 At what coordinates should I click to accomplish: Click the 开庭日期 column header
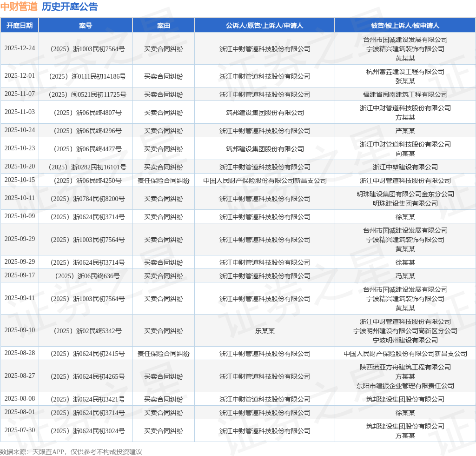(20, 26)
